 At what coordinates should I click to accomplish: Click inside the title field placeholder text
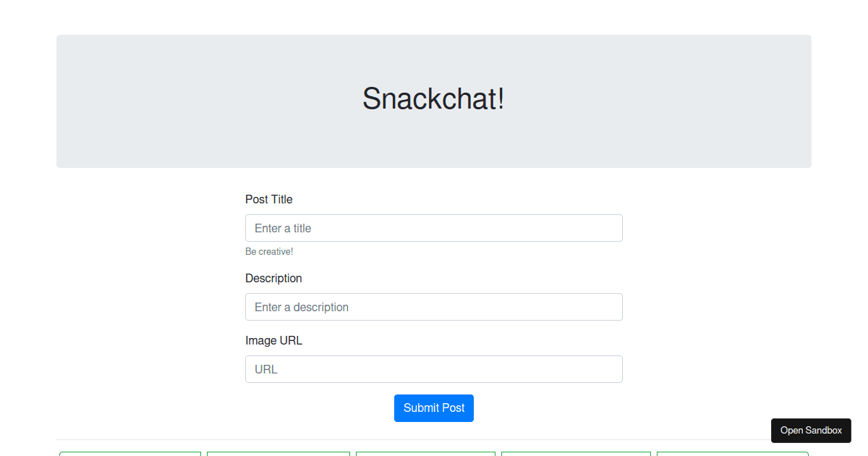[282, 227]
